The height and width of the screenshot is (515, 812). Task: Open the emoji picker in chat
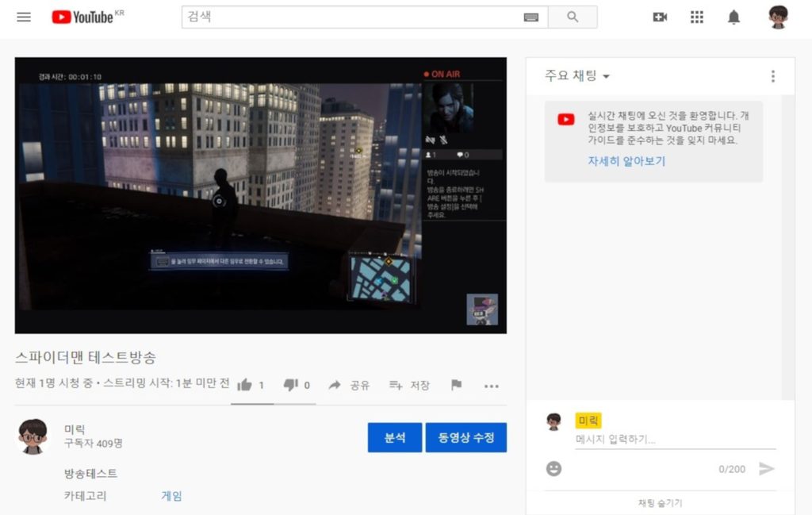(x=553, y=468)
